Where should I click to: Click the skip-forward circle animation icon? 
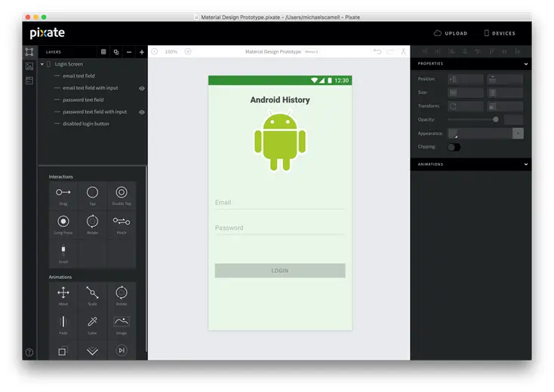(122, 351)
